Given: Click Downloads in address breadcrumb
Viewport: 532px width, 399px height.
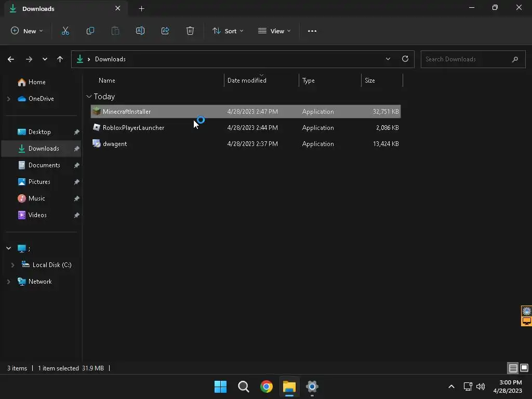Looking at the screenshot, I should [110, 59].
